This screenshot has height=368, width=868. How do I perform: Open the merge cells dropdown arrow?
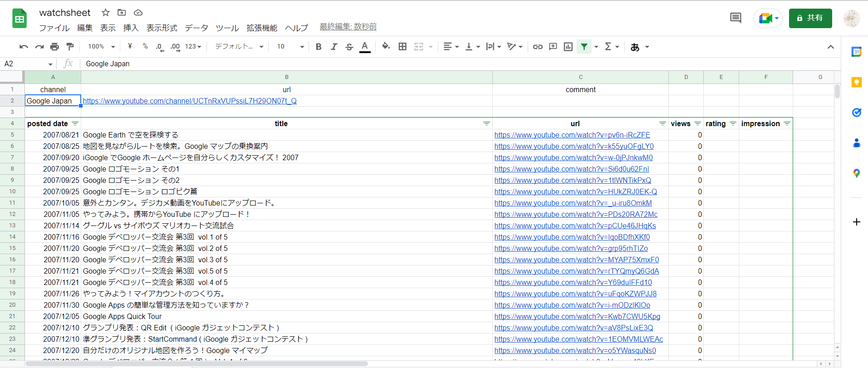tap(431, 47)
